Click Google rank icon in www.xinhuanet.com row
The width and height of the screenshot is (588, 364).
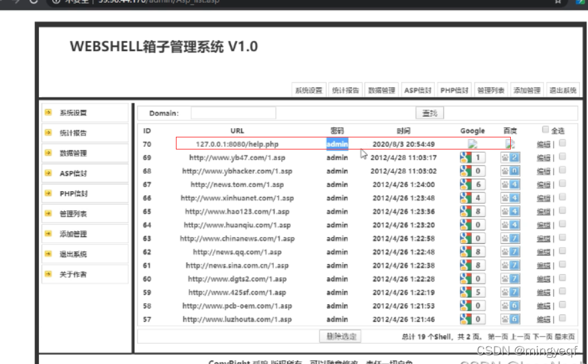(473, 198)
